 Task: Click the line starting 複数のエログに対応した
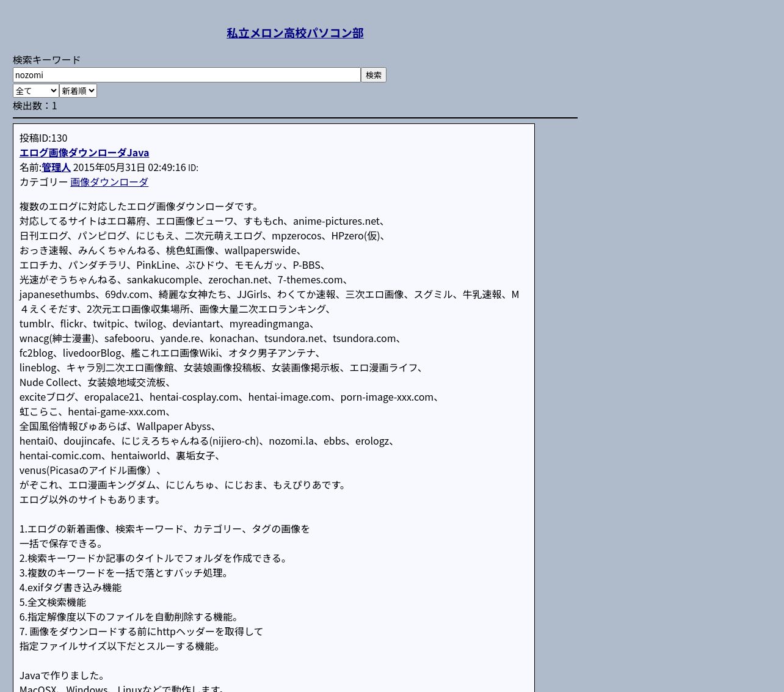pyautogui.click(x=141, y=206)
